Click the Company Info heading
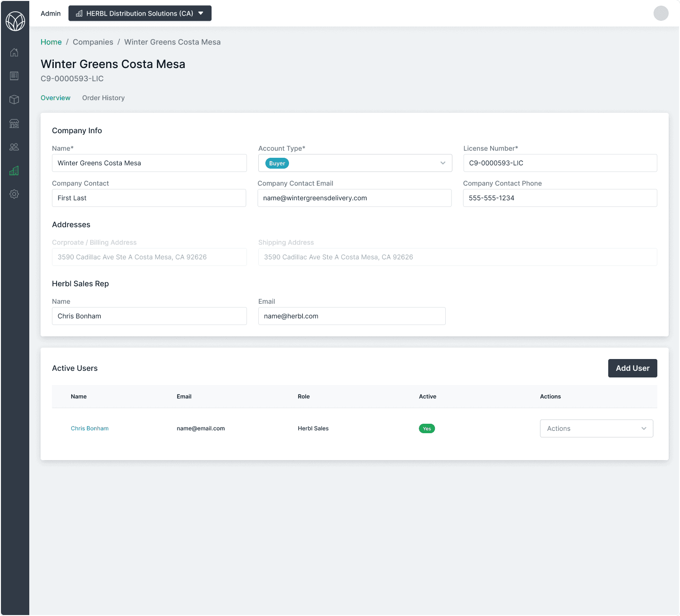This screenshot has height=616, width=680. click(77, 130)
